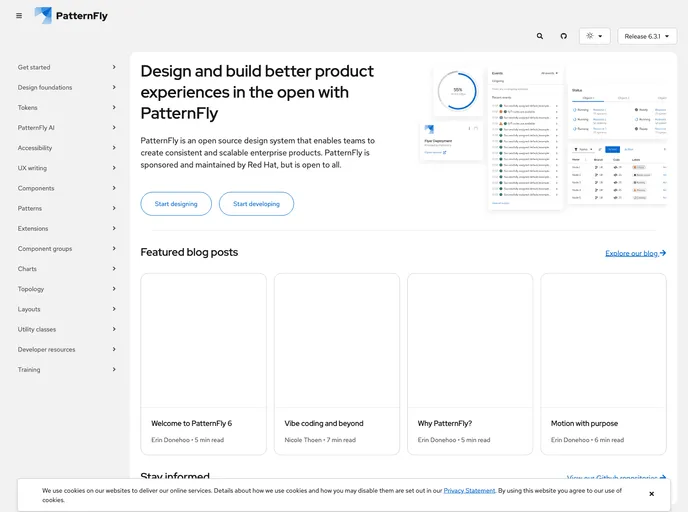Click the Start designing button
The width and height of the screenshot is (688, 512).
pos(176,204)
